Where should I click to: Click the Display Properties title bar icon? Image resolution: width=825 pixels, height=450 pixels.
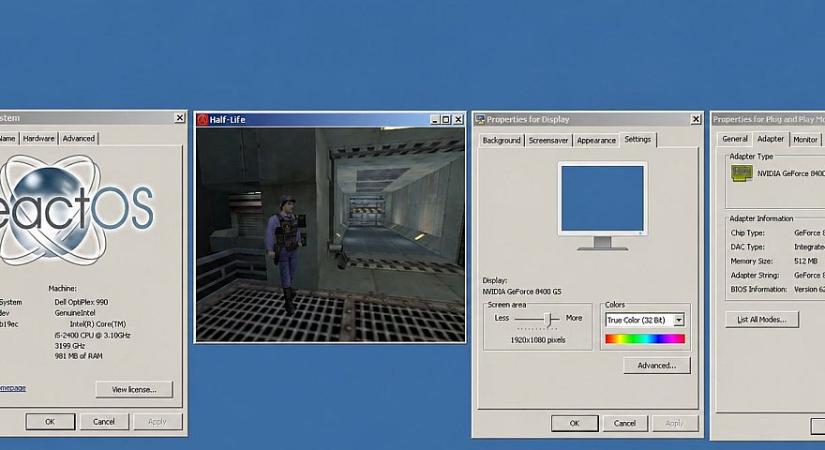pos(480,119)
